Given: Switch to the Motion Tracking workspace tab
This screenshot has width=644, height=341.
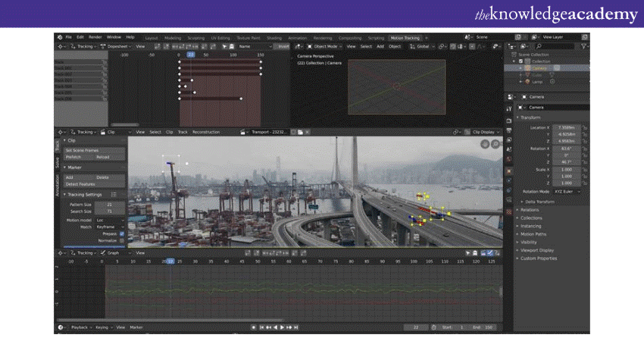Looking at the screenshot, I should [408, 37].
